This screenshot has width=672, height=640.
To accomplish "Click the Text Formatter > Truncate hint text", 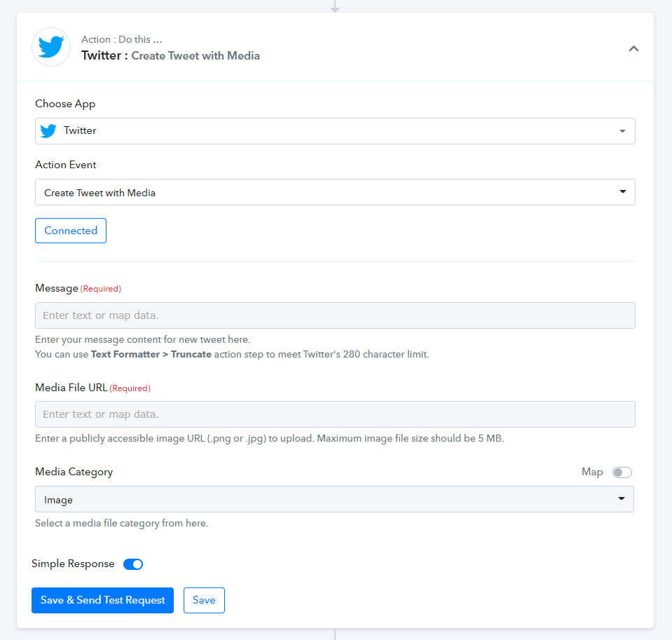I will 151,355.
